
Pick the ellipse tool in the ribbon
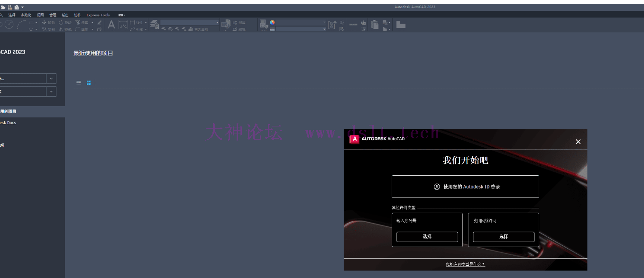coord(32,29)
